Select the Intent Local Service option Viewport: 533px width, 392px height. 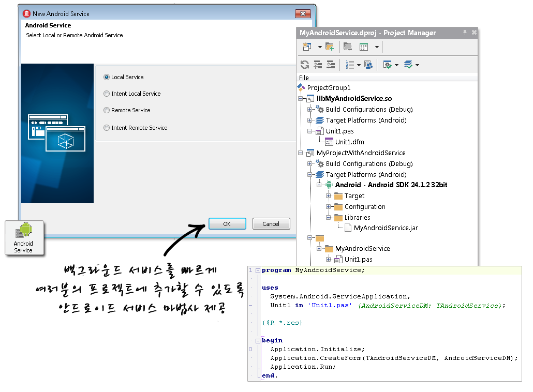point(107,94)
